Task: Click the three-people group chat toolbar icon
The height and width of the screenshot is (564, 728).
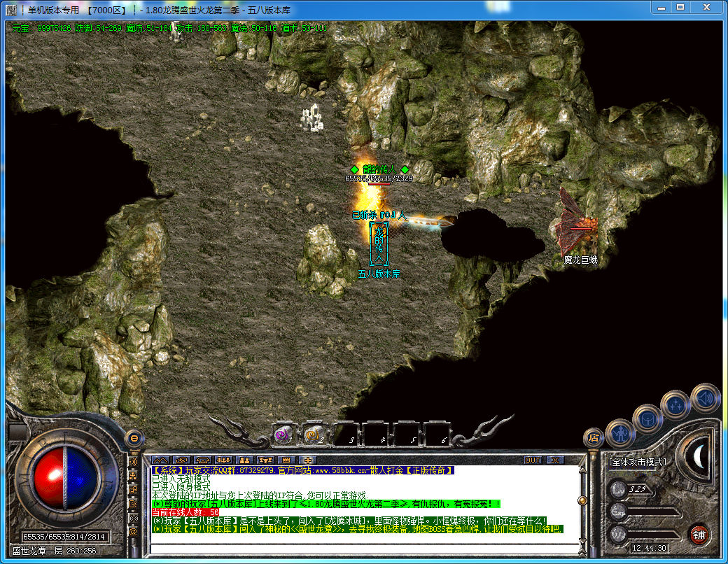Action: point(223,460)
